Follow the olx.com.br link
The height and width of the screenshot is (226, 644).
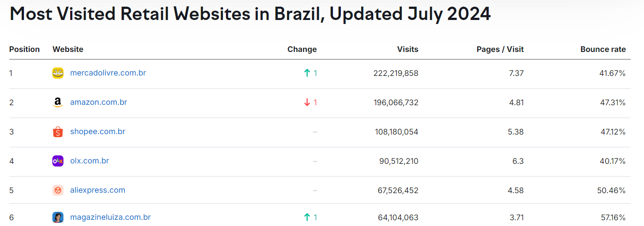pos(90,161)
